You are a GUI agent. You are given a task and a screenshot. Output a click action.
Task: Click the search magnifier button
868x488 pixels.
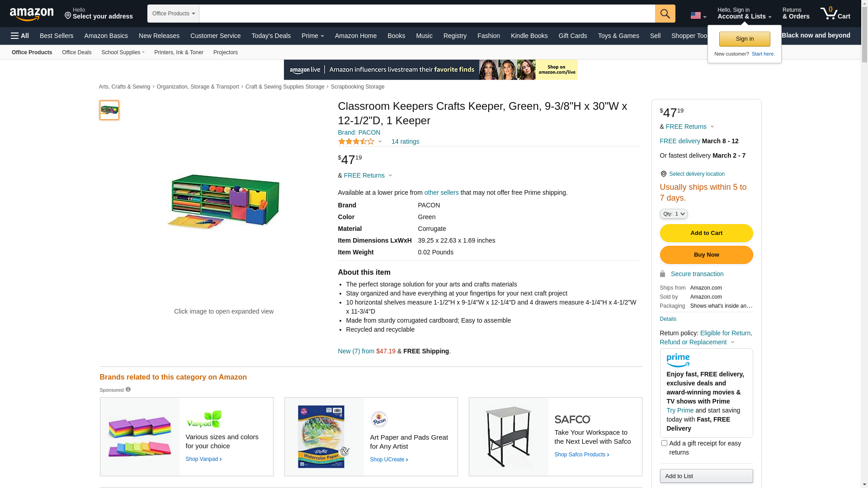click(x=665, y=14)
